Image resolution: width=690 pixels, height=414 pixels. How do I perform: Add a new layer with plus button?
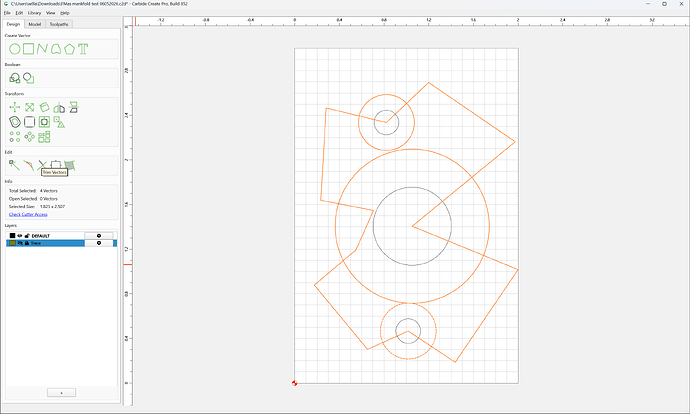click(61, 392)
